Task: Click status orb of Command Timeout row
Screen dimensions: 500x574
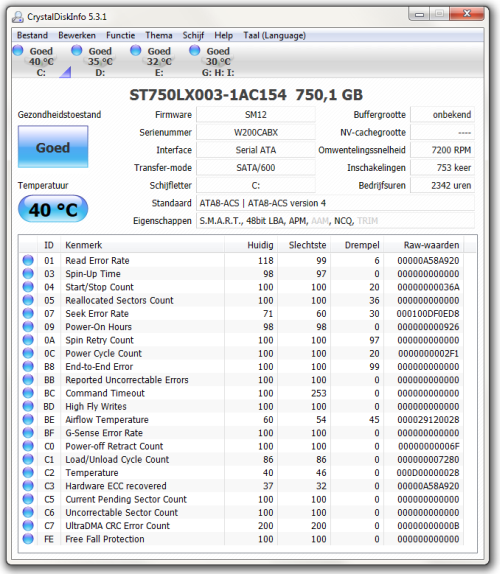Action: pos(28,393)
